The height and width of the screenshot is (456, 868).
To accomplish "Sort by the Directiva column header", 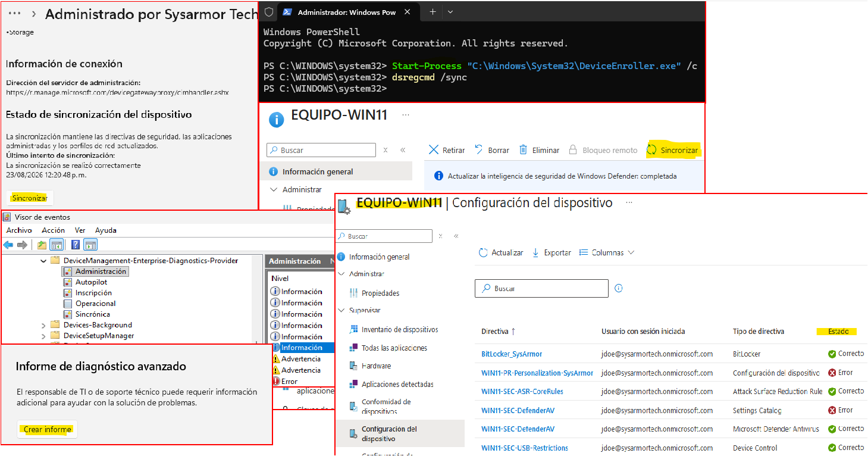I will (499, 331).
